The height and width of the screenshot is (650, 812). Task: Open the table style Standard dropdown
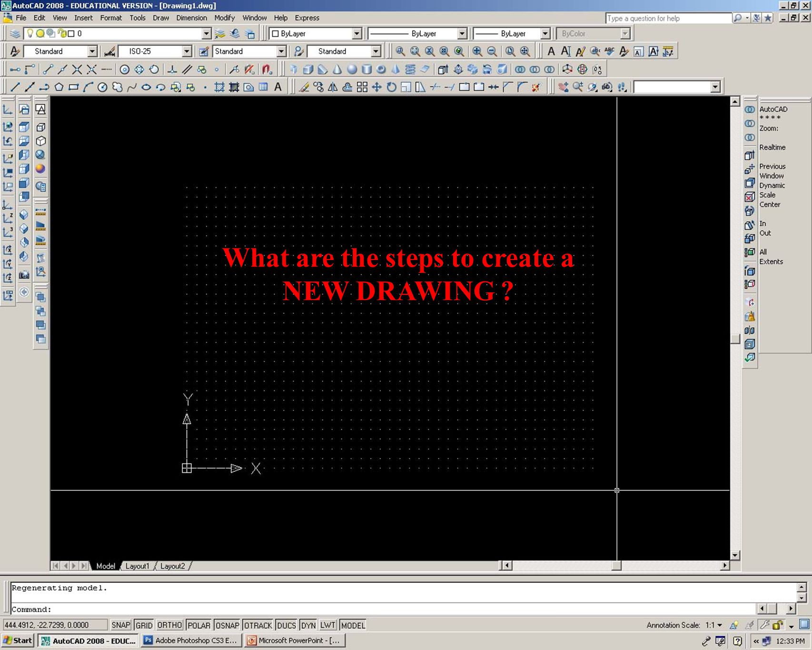[x=281, y=51]
